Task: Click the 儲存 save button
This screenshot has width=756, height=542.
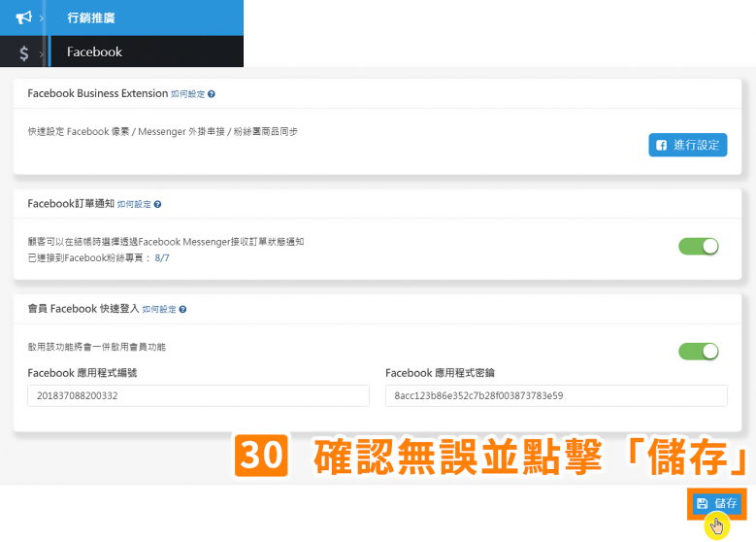Action: coord(717,503)
